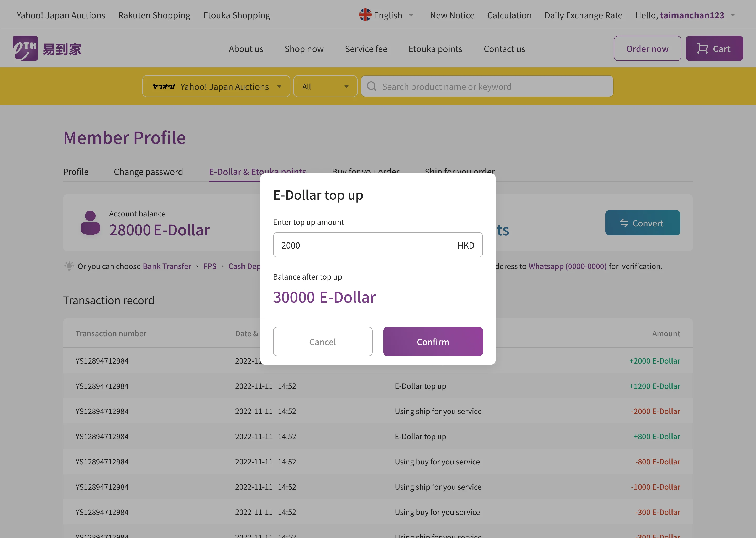Open the English language dropdown

[x=388, y=15]
